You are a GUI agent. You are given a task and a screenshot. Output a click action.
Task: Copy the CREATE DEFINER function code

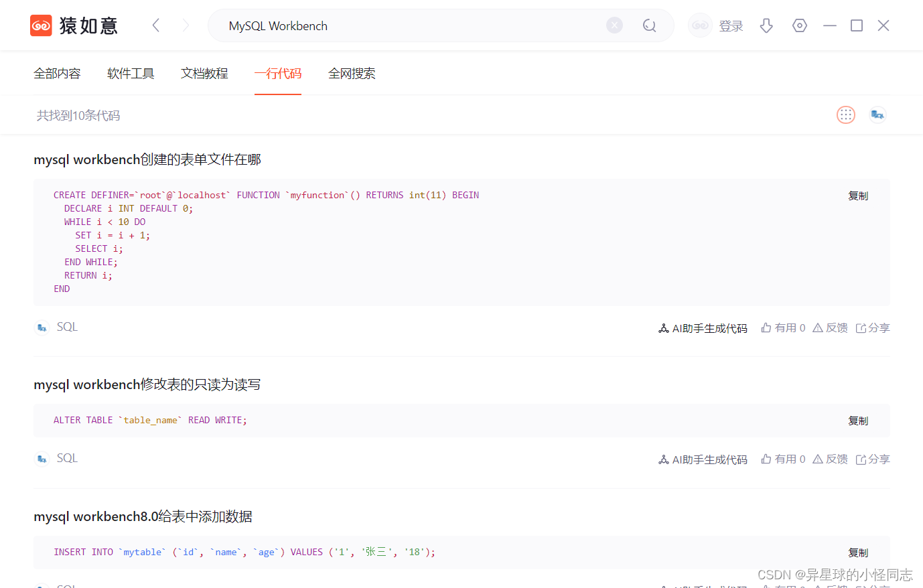[858, 196]
